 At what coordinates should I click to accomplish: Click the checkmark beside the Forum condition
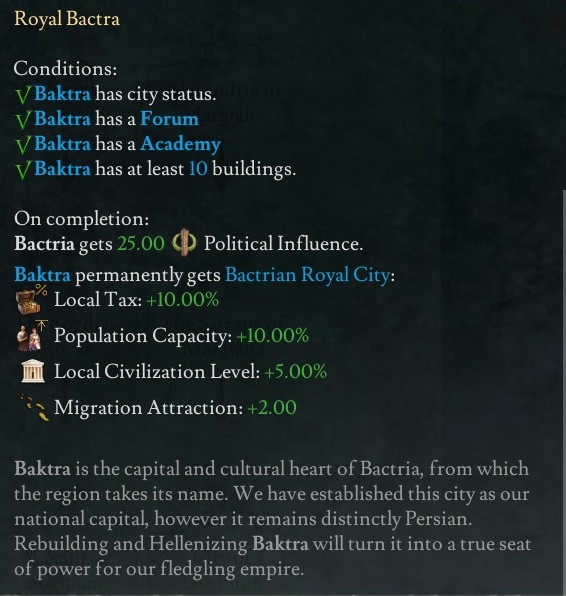[x=23, y=120]
